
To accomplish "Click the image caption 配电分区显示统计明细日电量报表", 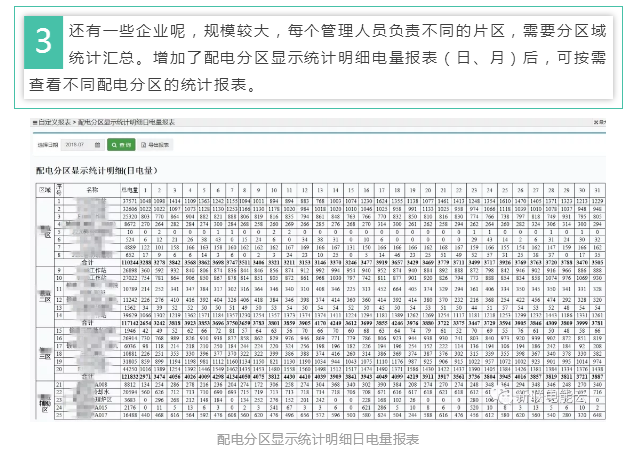I will [319, 438].
